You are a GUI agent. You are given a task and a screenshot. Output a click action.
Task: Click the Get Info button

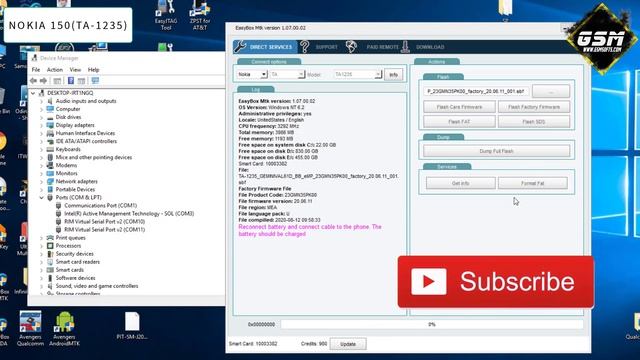point(461,183)
